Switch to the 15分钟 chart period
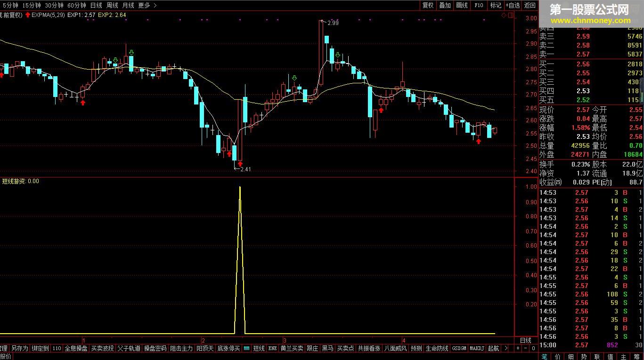The height and width of the screenshot is (360, 644). [x=32, y=5]
